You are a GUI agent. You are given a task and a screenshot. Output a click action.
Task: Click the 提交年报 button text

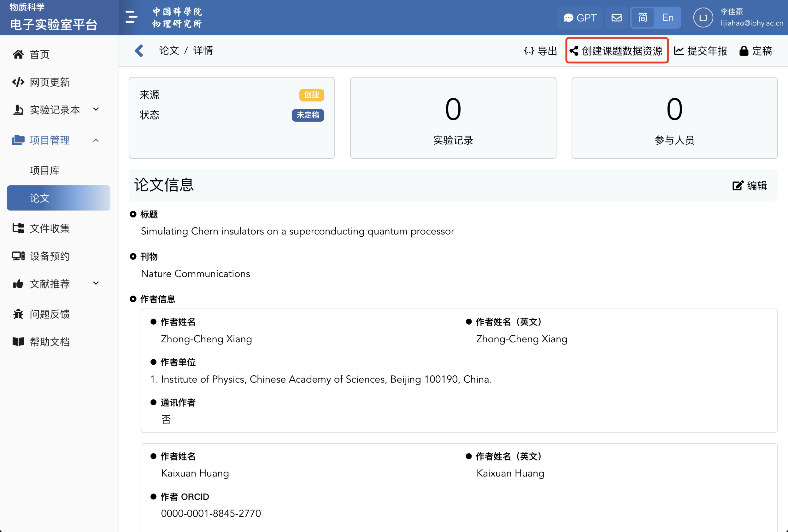[707, 51]
